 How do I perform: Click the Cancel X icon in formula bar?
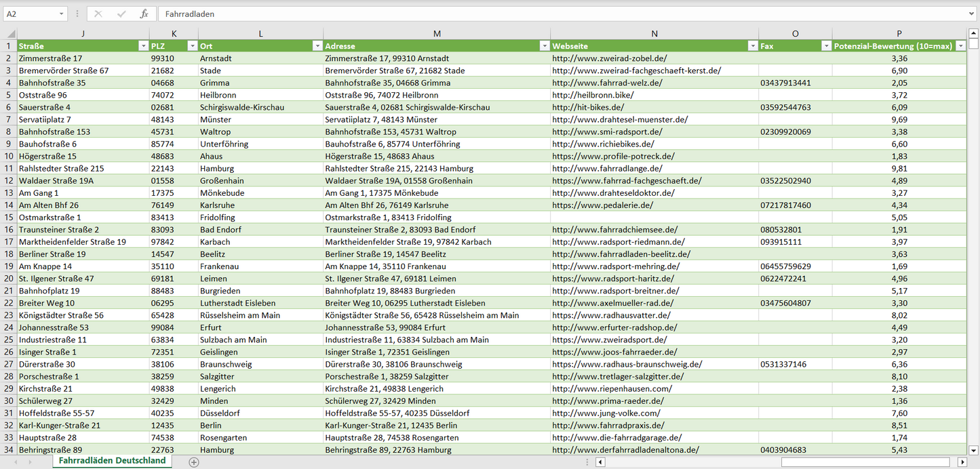click(98, 14)
